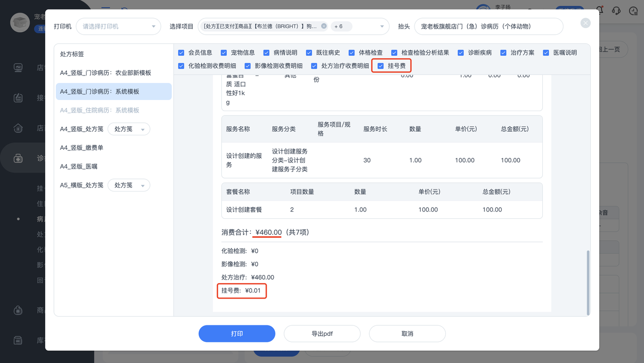The image size is (644, 363).
Task: Remove the selected prescription tag with x
Action: point(324,26)
